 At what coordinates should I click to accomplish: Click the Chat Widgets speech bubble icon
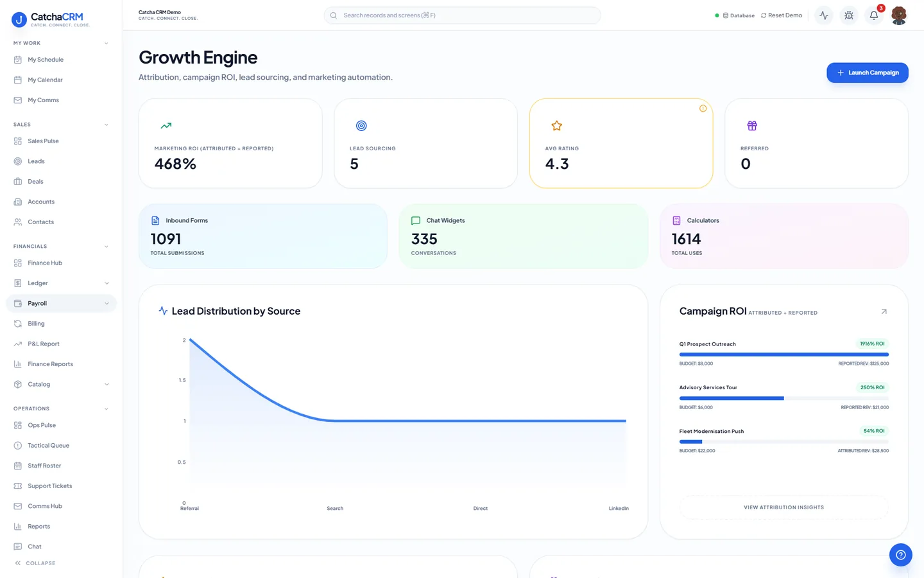pos(416,220)
